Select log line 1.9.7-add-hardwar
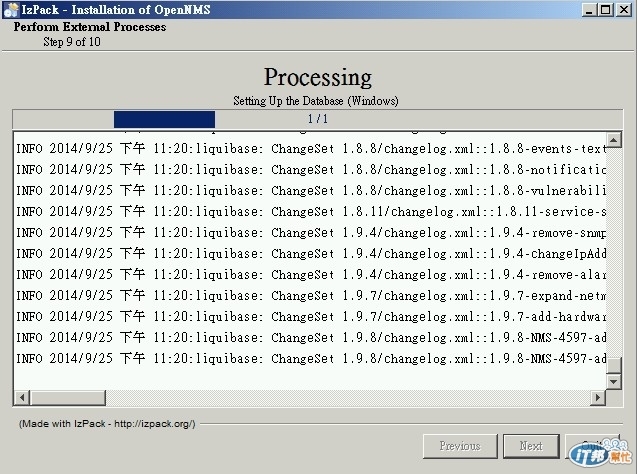Image resolution: width=637 pixels, height=474 pixels. coord(311,317)
